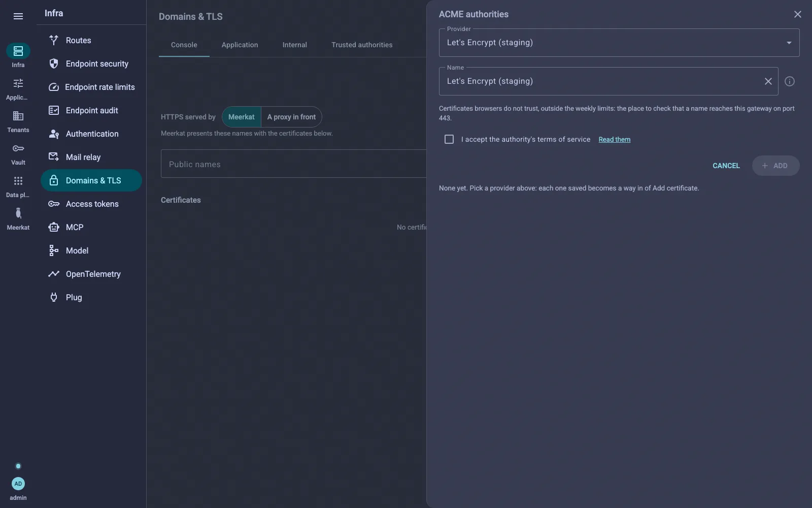This screenshot has height=508, width=812.
Task: Switch to the Console tab
Action: pyautogui.click(x=184, y=45)
